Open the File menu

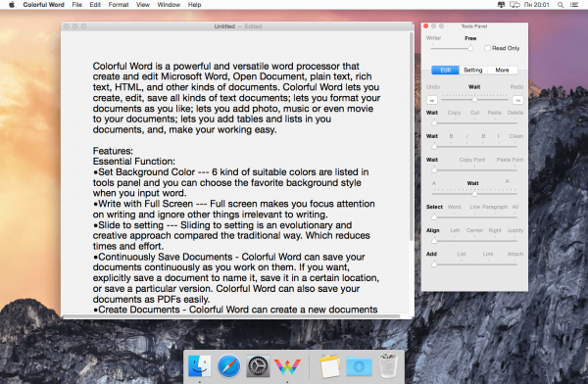pyautogui.click(x=76, y=5)
